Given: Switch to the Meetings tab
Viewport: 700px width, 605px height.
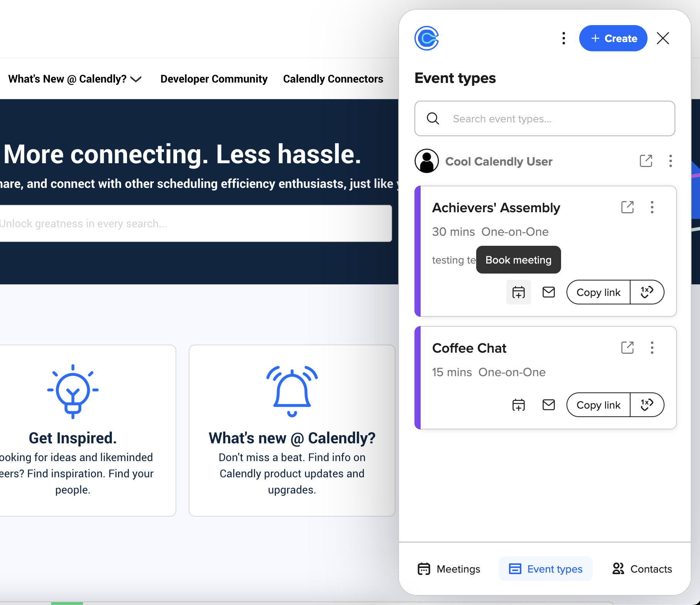Looking at the screenshot, I should pyautogui.click(x=449, y=569).
